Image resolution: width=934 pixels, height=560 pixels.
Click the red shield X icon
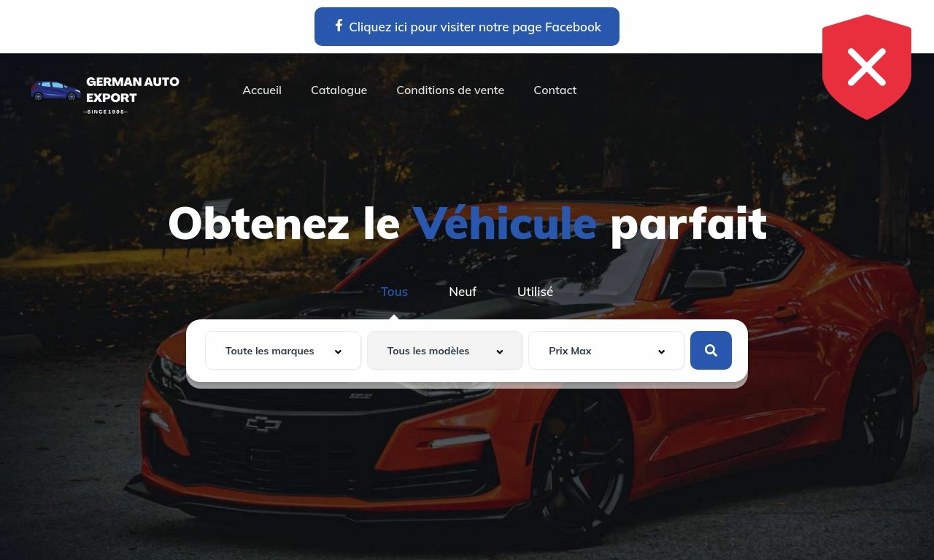[x=867, y=66]
